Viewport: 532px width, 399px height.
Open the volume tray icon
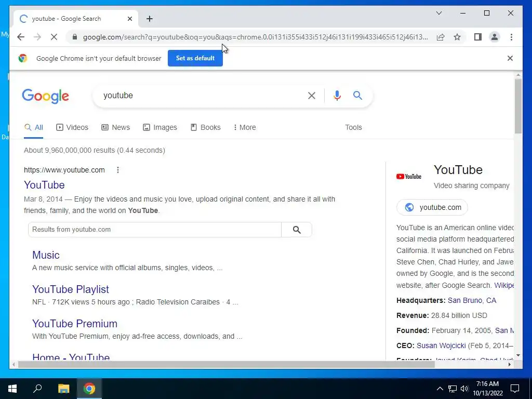[464, 389]
